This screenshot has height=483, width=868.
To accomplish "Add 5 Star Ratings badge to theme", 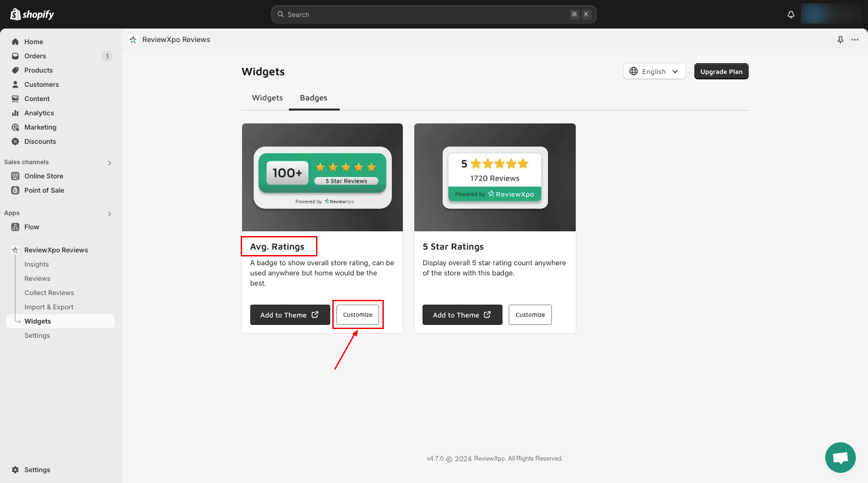I will coord(462,315).
